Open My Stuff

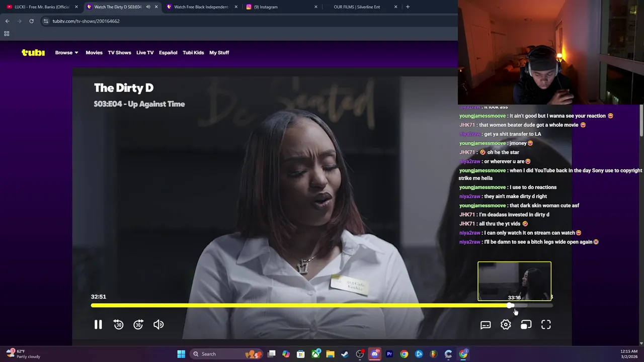click(x=219, y=52)
